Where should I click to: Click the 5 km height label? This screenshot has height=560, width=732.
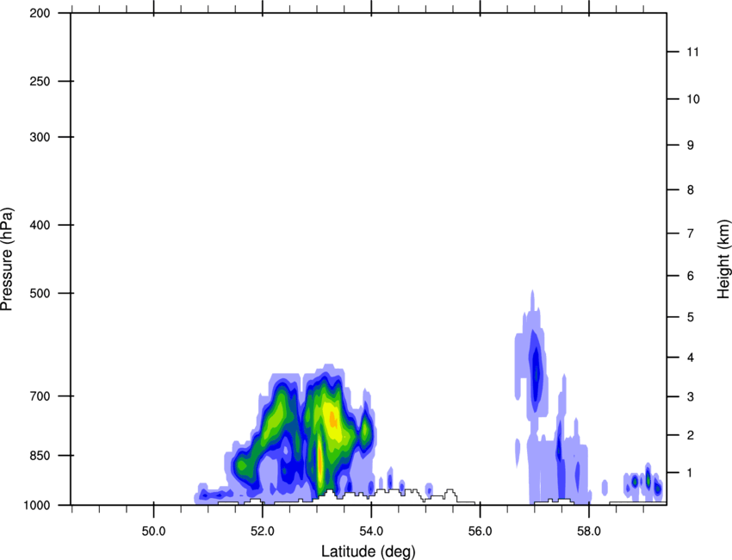tap(691, 317)
